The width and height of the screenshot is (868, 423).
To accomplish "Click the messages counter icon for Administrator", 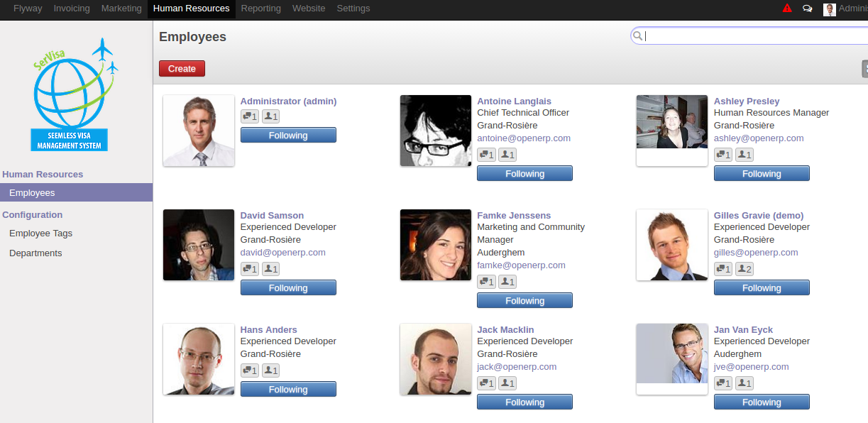I will (x=250, y=116).
